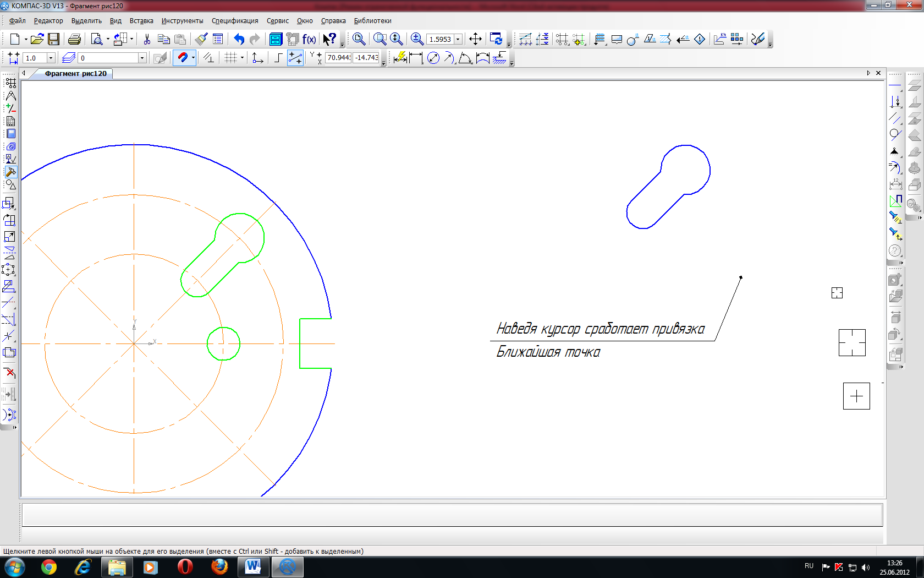Open the hammer tools panel in left sidebar
924x578 pixels.
[x=10, y=172]
